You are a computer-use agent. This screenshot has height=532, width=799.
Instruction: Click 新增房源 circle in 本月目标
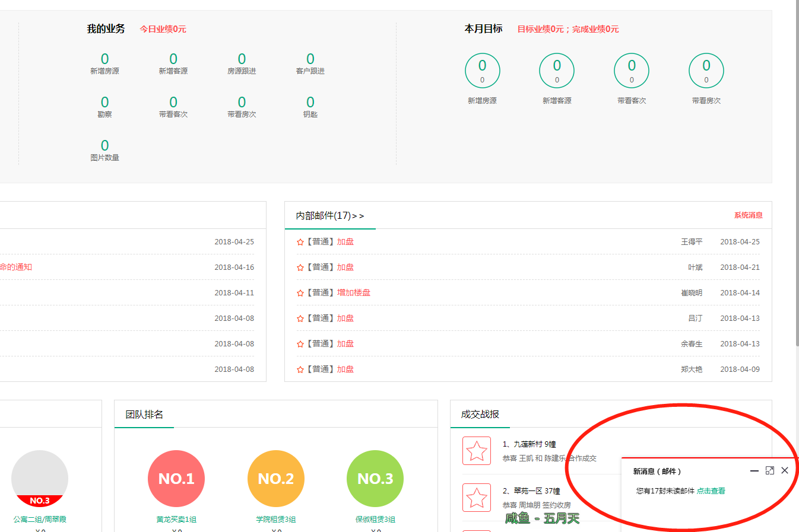pyautogui.click(x=482, y=71)
